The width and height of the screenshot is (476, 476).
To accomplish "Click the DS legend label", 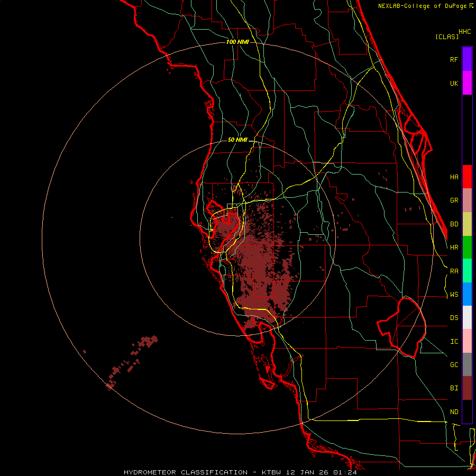I will [x=454, y=318].
